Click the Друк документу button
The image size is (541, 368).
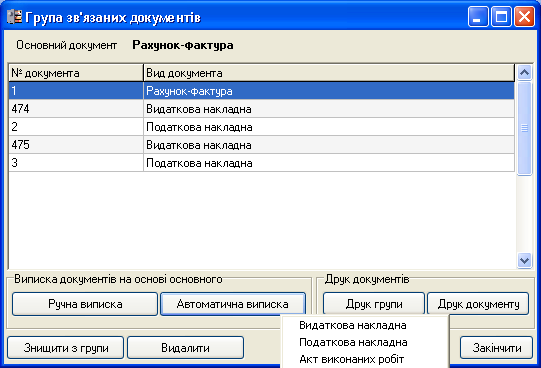click(478, 304)
